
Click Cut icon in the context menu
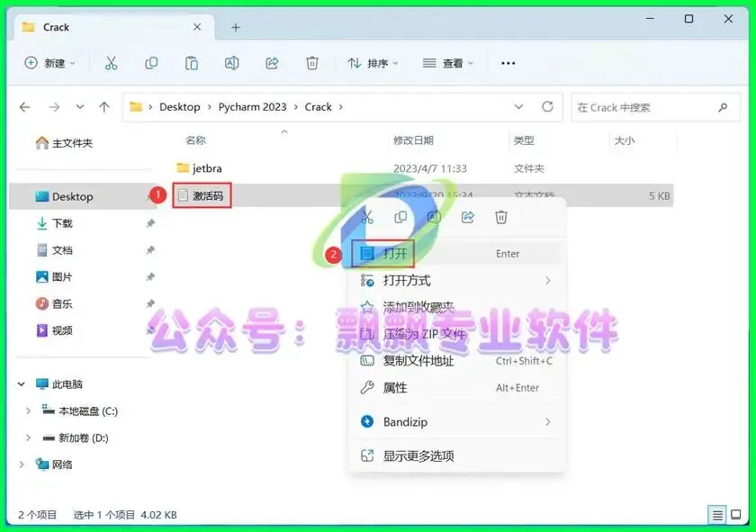(x=367, y=217)
